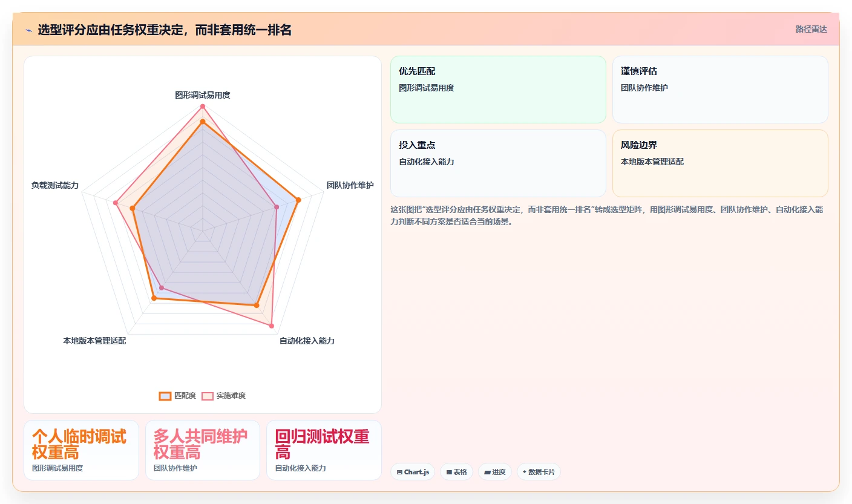Click the 图形调试易用度 radar axis label
Image resolution: width=852 pixels, height=504 pixels.
[x=203, y=95]
